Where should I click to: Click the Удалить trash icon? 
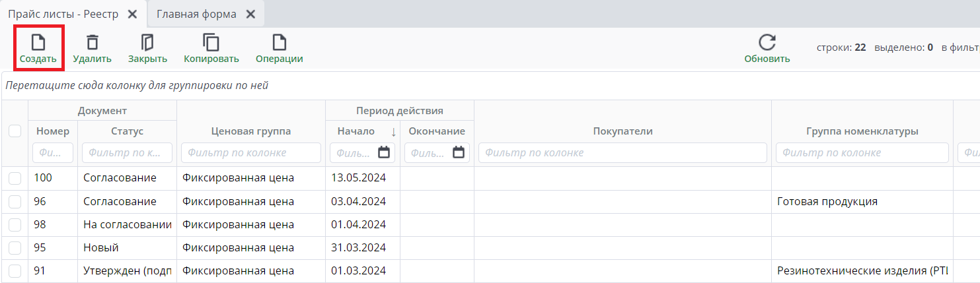pos(93,43)
